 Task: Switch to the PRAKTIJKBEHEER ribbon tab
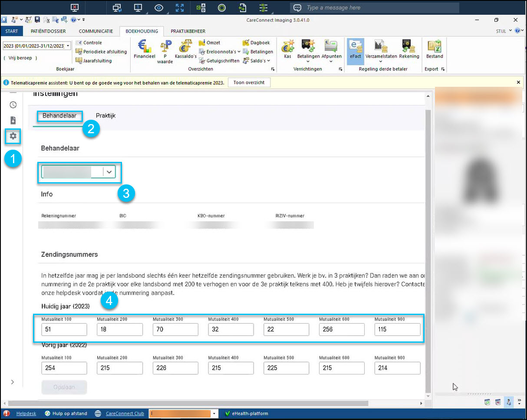[x=188, y=31]
